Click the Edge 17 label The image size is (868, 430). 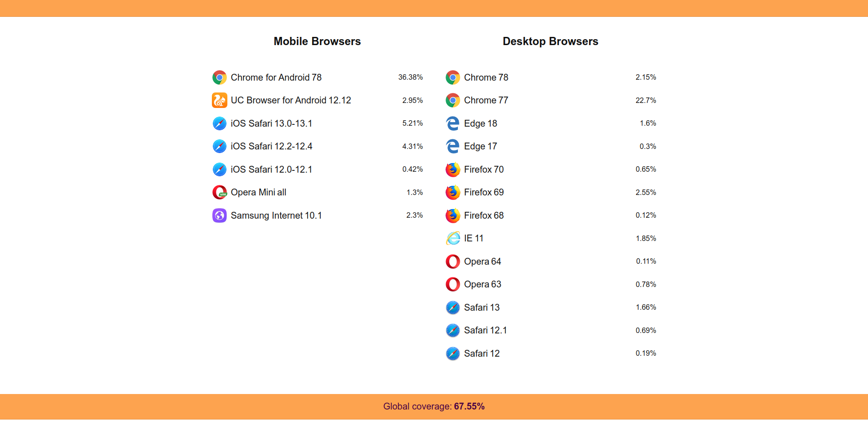(x=480, y=146)
